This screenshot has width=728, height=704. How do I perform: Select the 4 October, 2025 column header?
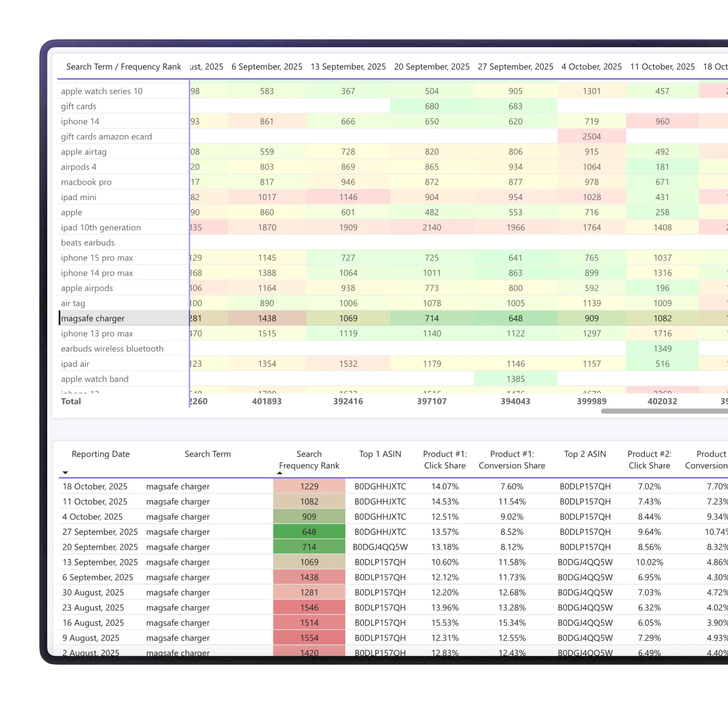coord(592,67)
